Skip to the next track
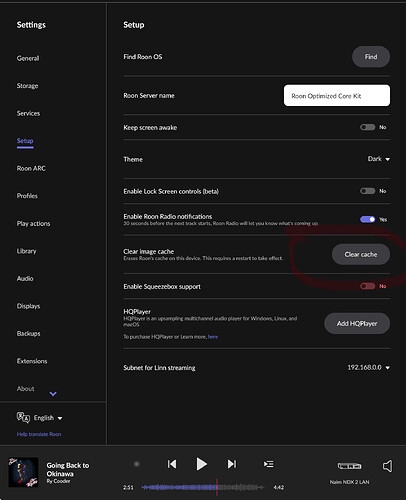This screenshot has width=406, height=500. 232,464
